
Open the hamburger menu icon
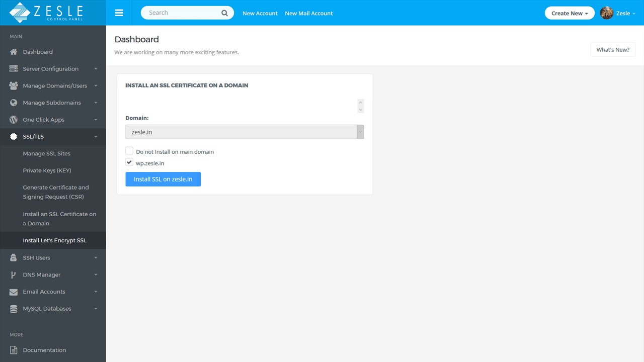(x=119, y=13)
